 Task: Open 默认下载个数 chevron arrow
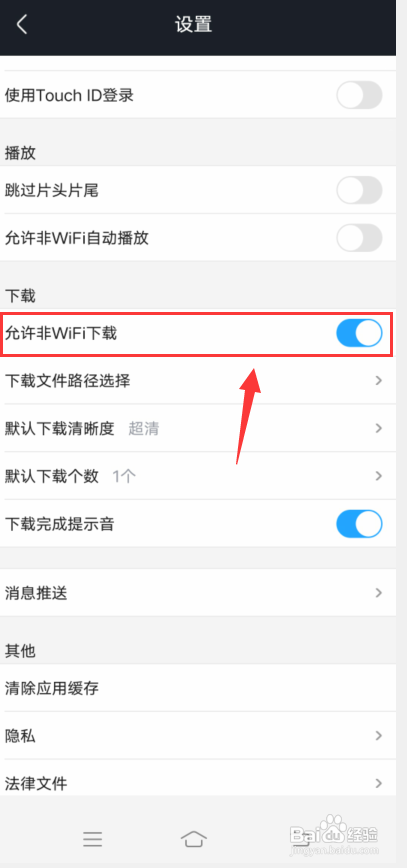tap(379, 476)
